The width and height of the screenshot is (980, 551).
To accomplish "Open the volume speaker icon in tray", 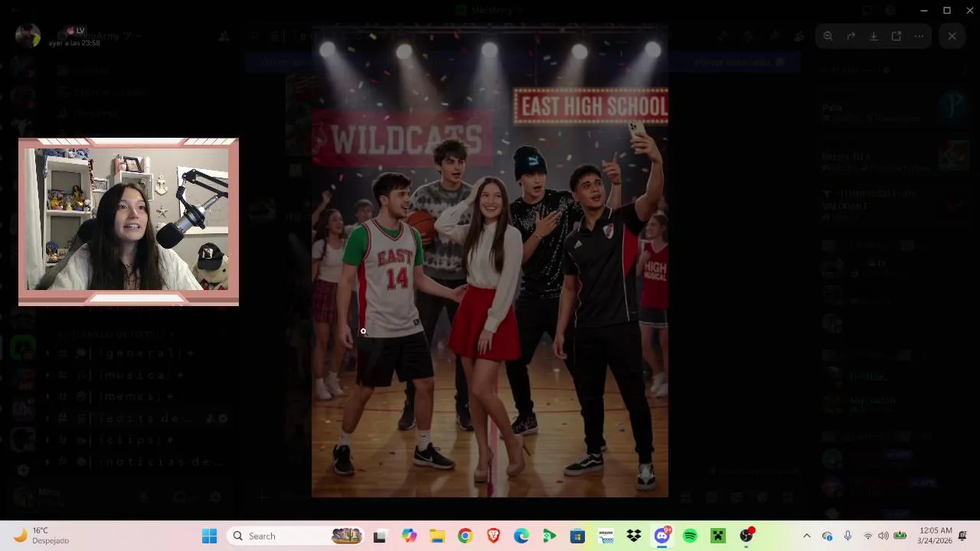I will (883, 536).
